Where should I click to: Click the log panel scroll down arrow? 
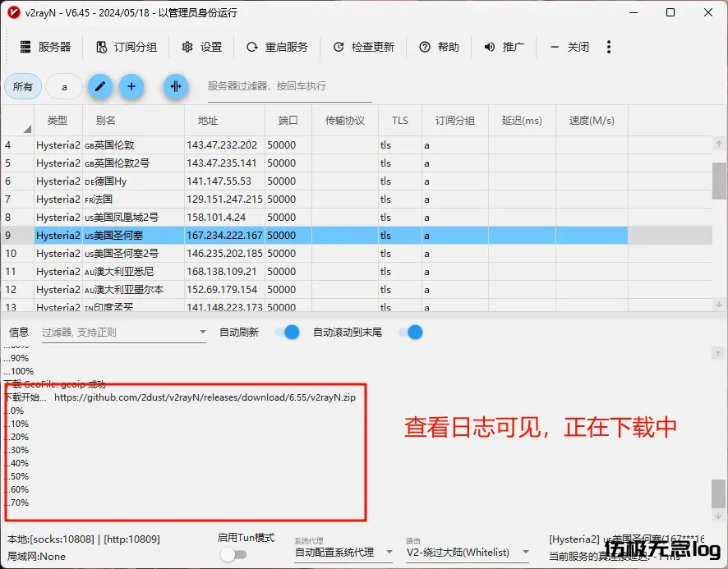pos(718,515)
